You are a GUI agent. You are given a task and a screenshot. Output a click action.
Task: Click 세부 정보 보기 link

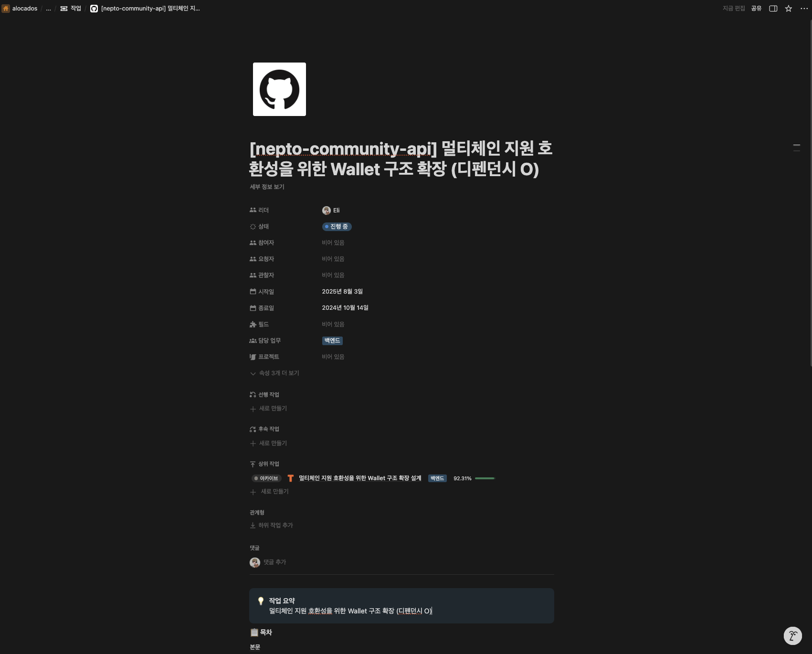267,187
